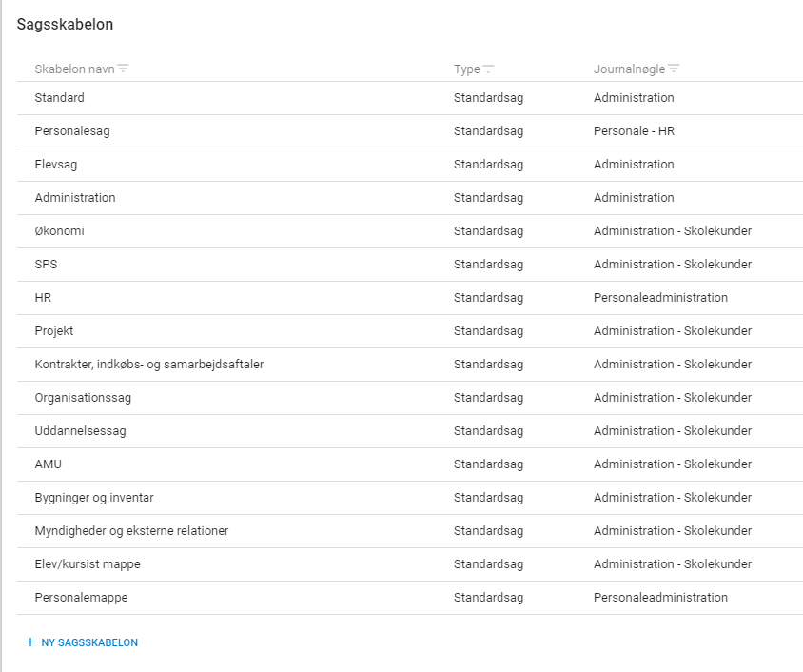Select the HR template row
The width and height of the screenshot is (803, 672).
tap(410, 298)
